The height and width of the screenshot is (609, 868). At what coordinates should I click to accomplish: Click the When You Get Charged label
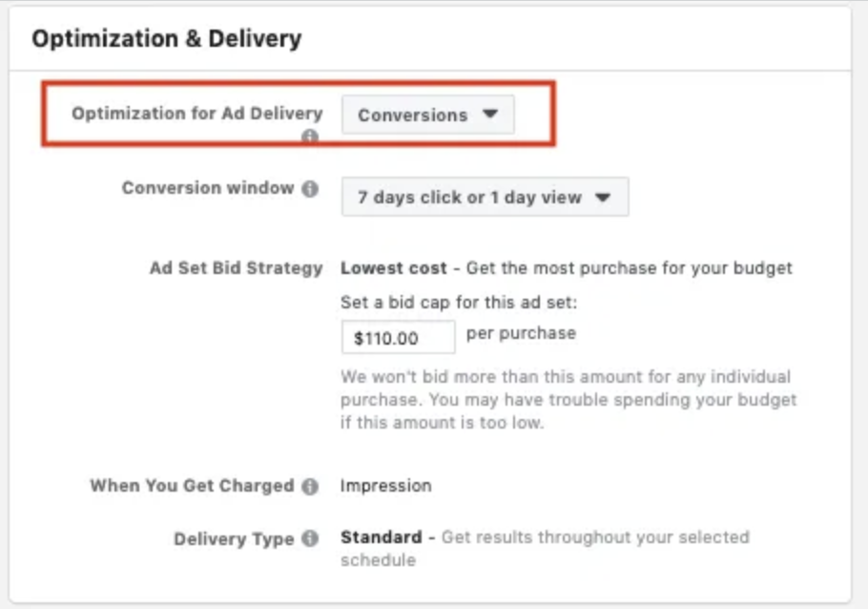tap(192, 486)
